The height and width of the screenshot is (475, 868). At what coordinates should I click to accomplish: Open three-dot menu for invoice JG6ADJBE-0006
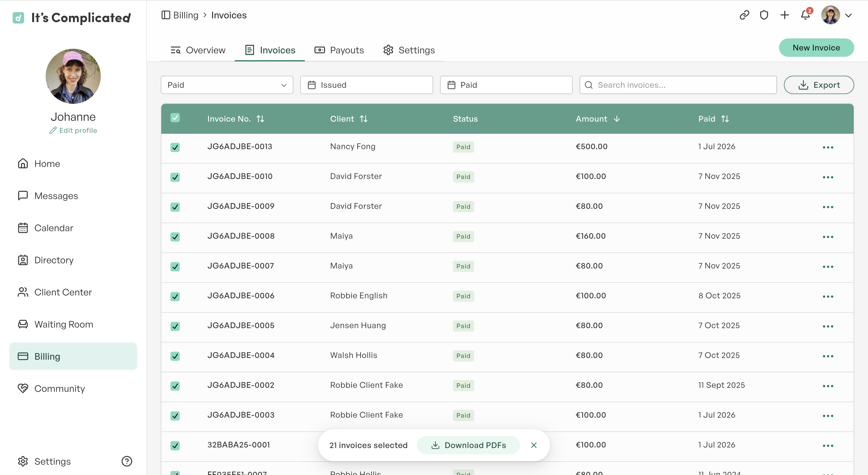tap(828, 297)
